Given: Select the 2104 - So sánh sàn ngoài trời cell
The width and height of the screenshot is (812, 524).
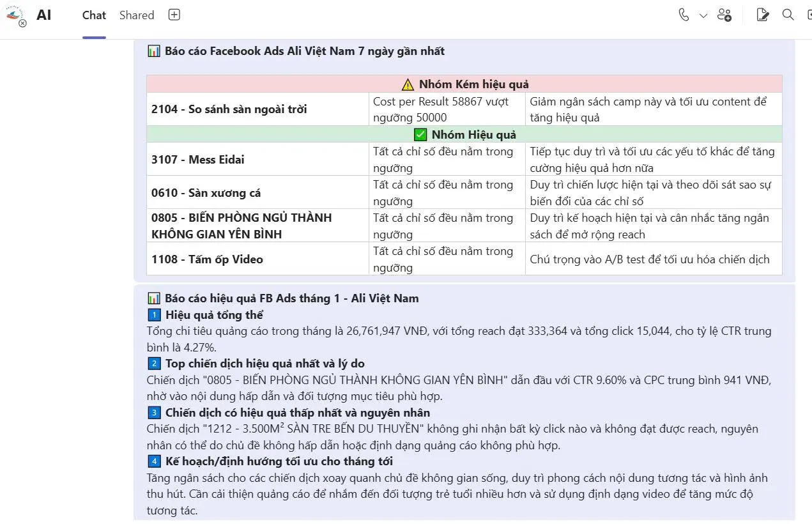Looking at the screenshot, I should [229, 109].
